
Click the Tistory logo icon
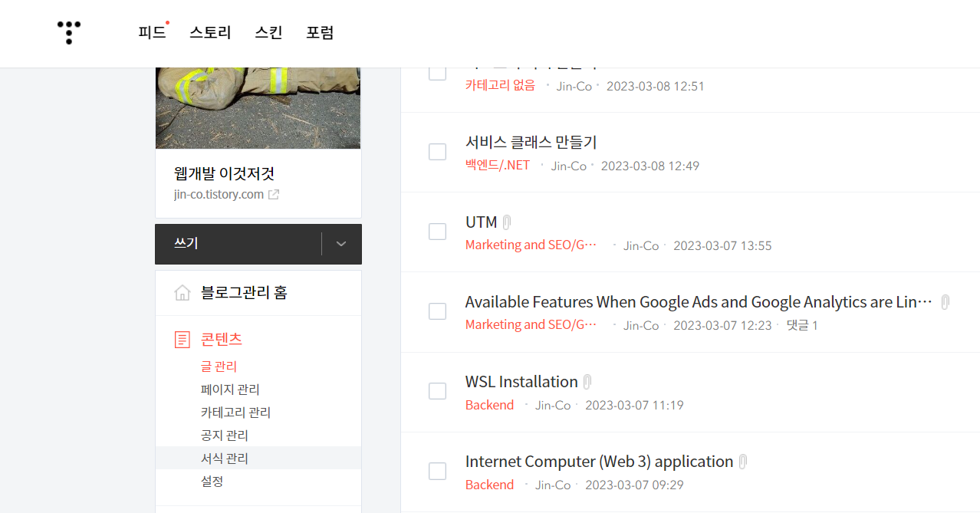click(69, 32)
